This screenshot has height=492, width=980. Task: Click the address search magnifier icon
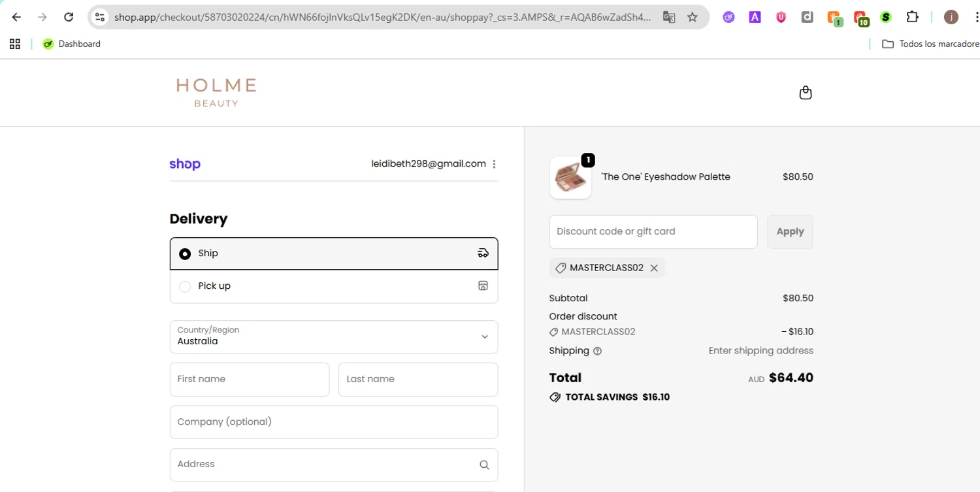pyautogui.click(x=484, y=465)
